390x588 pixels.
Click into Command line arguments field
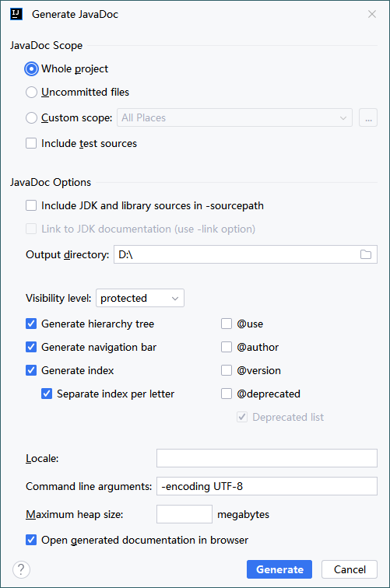[267, 486]
